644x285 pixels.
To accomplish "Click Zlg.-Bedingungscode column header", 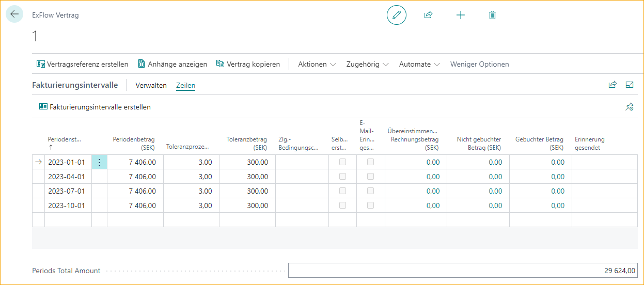I will [298, 144].
